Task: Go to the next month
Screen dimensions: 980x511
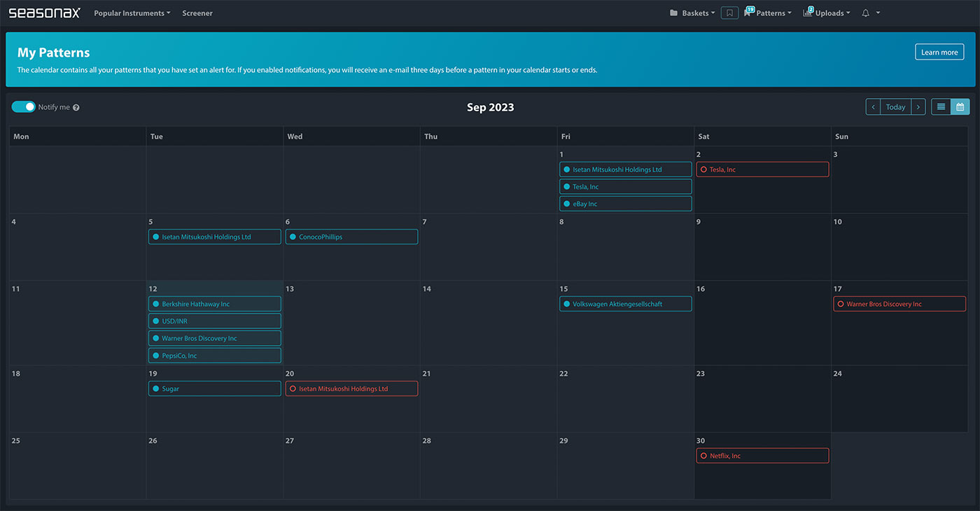Action: [918, 107]
